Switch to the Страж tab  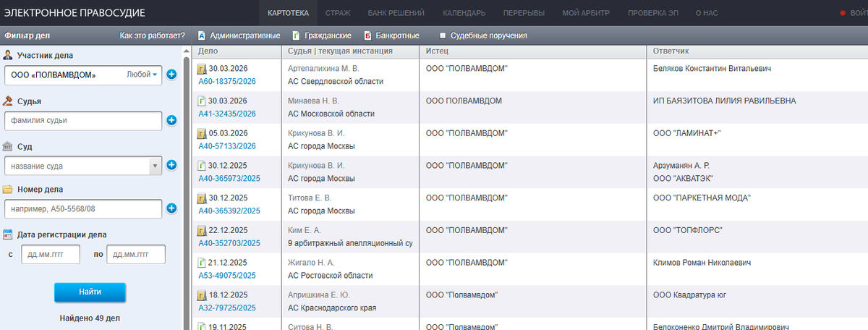(338, 13)
